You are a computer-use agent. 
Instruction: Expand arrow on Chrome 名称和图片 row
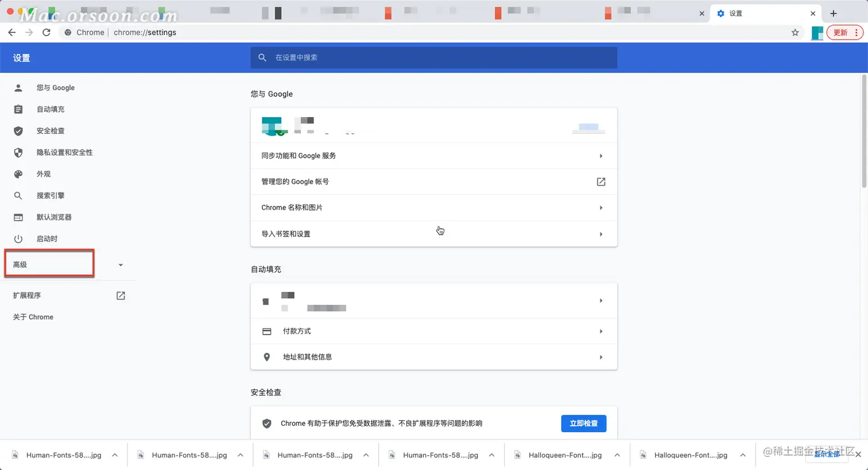point(601,207)
